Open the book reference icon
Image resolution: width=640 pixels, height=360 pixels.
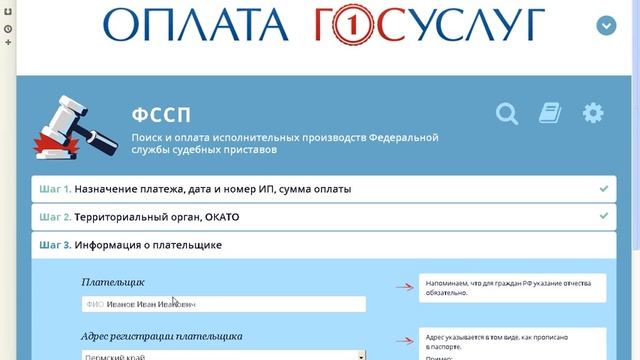point(550,113)
